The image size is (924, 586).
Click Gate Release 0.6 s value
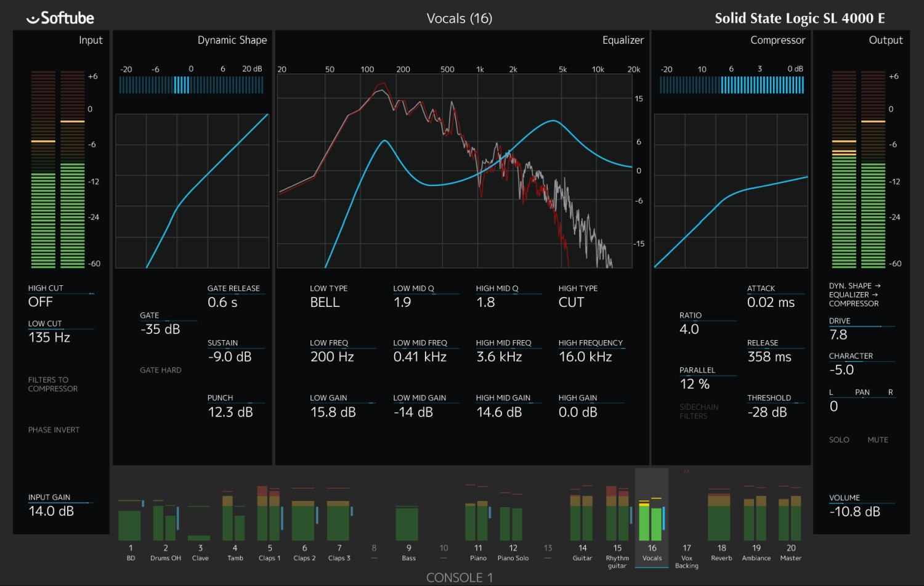[x=222, y=303]
